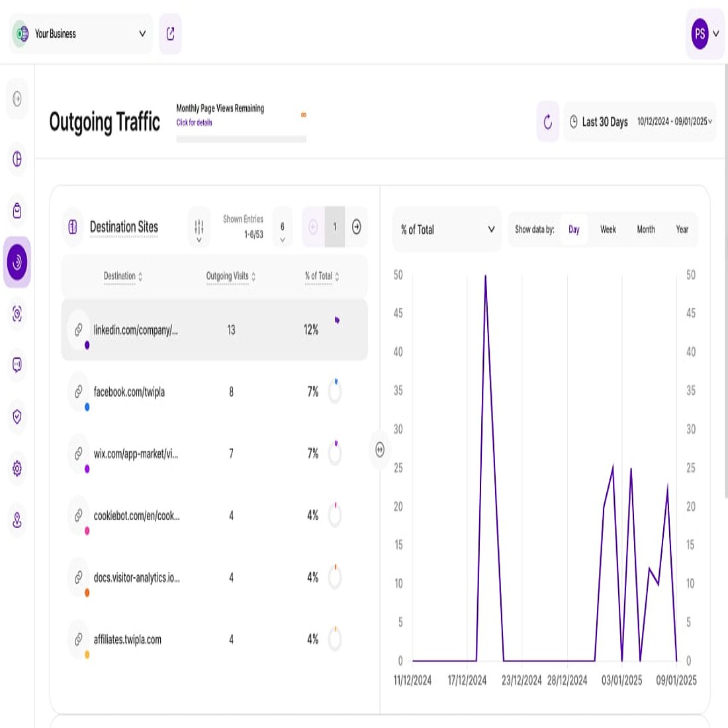The height and width of the screenshot is (728, 728).
Task: Open the pie chart statistics panel in sidebar
Action: pyautogui.click(x=17, y=159)
